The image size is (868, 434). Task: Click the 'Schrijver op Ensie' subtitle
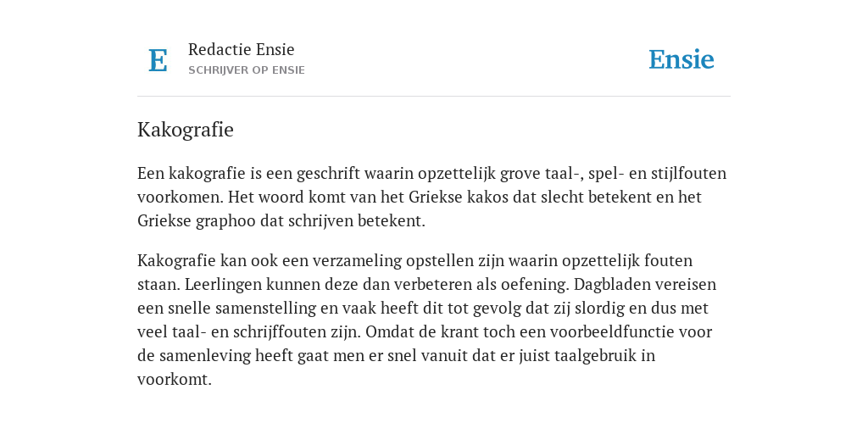click(247, 70)
